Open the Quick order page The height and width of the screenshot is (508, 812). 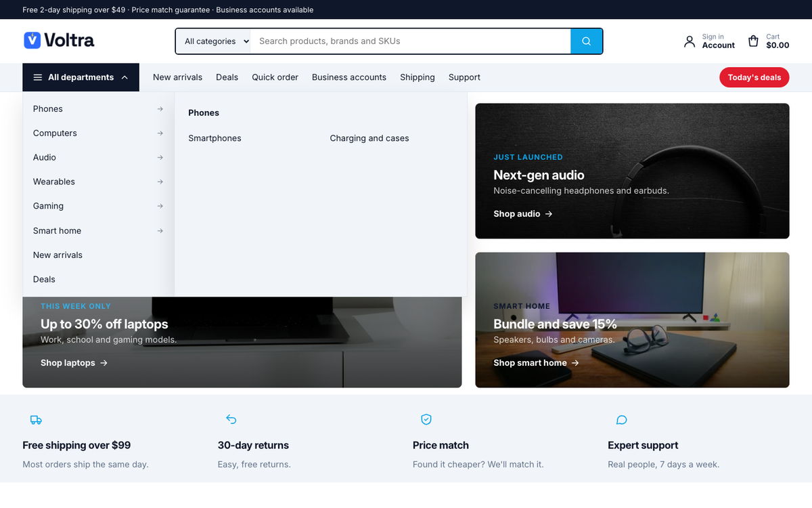point(275,77)
